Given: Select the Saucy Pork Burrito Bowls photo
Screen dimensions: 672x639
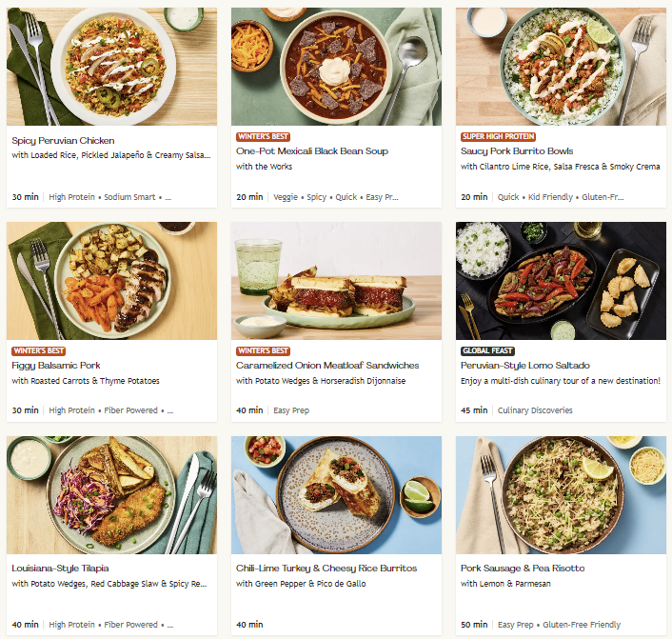Looking at the screenshot, I should (x=561, y=67).
